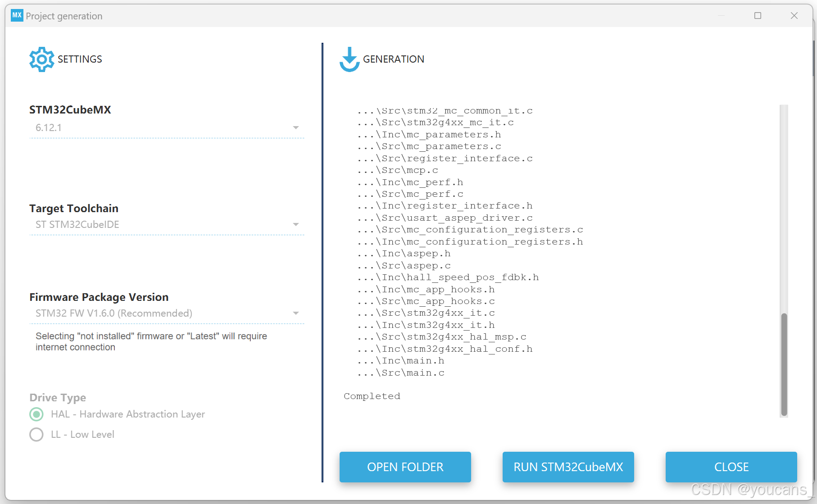Click log line ...\Inc\stm32g4xx_hal_conf.h
This screenshot has height=504, width=817.
[x=445, y=349]
